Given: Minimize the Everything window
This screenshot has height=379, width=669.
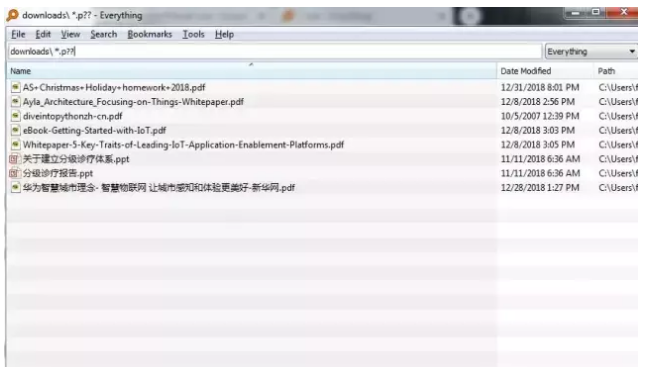Looking at the screenshot, I should (x=575, y=13).
